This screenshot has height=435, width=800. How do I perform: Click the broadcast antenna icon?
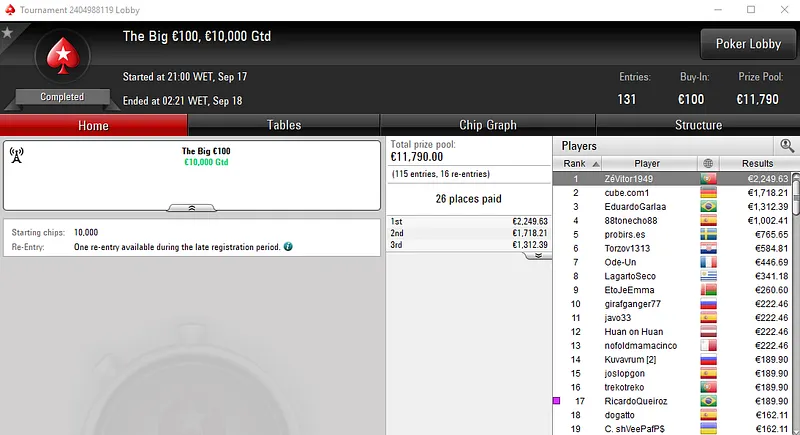click(17, 155)
